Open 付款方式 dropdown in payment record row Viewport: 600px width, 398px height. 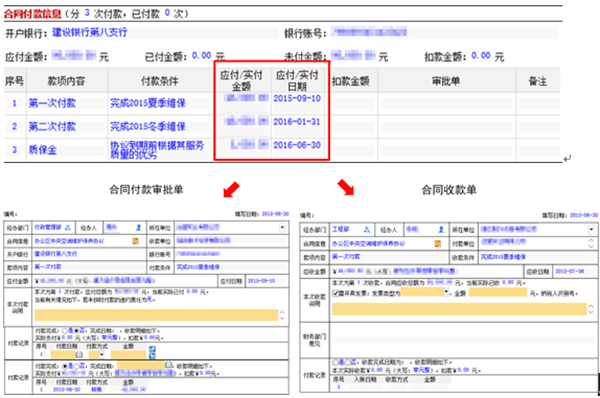[102, 354]
